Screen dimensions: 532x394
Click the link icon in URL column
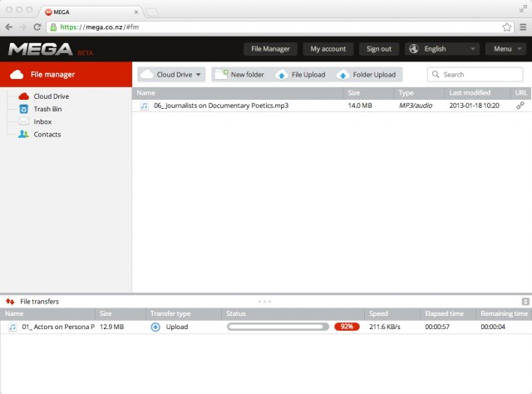[x=520, y=106]
